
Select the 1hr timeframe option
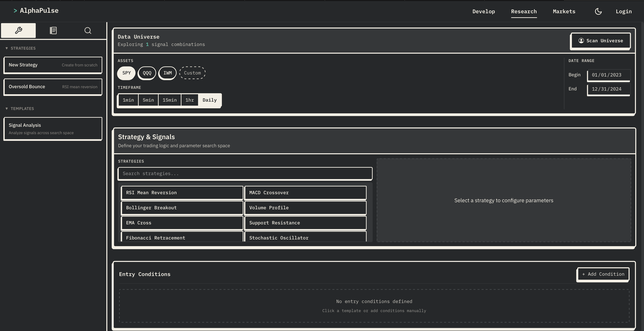(x=190, y=100)
